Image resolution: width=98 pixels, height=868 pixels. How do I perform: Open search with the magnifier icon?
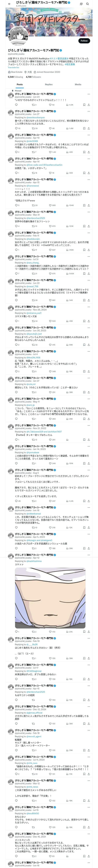(x=88, y=4)
